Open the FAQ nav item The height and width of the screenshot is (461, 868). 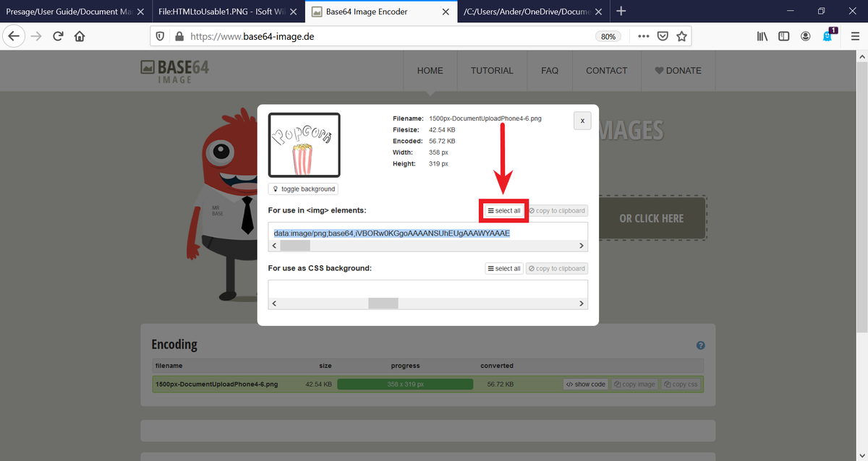click(x=550, y=71)
